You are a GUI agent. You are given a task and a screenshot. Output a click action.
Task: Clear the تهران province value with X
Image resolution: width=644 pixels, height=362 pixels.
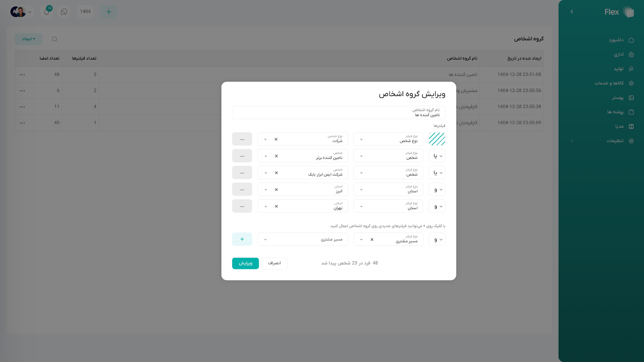pos(276,206)
